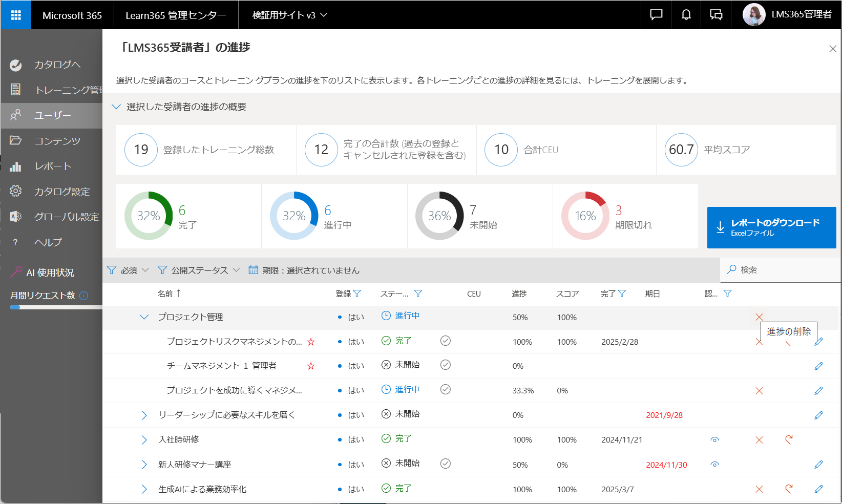Delete progress for 生成AIによる業務効率化 row

pyautogui.click(x=759, y=489)
